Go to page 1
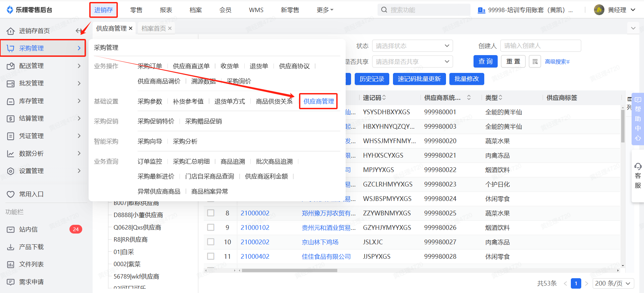 click(x=576, y=283)
